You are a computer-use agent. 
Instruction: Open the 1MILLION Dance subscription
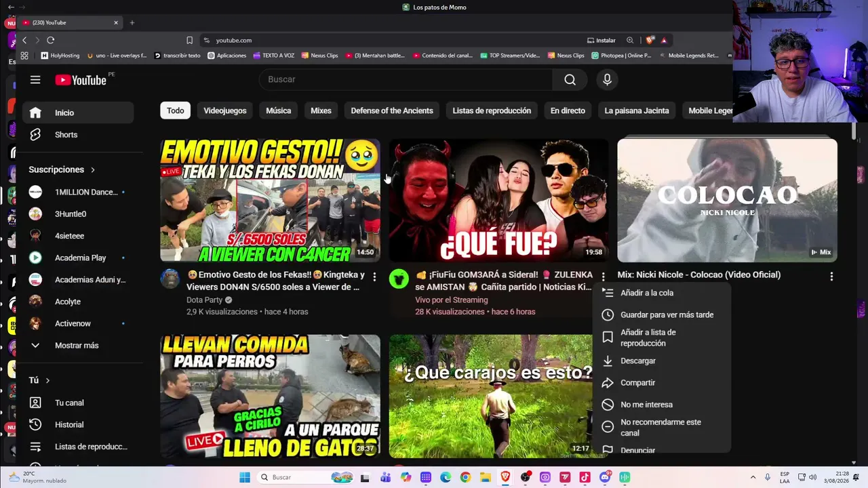78,192
